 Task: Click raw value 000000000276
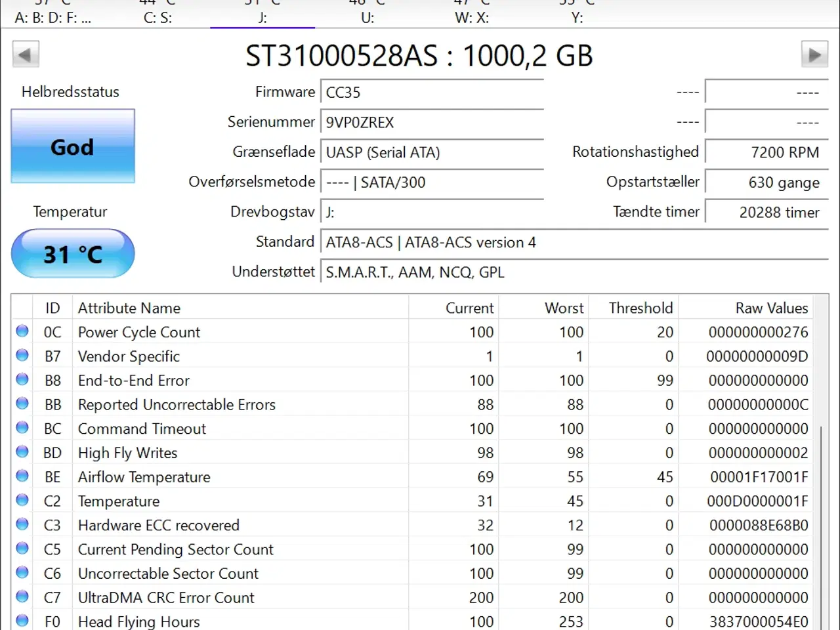coord(759,332)
